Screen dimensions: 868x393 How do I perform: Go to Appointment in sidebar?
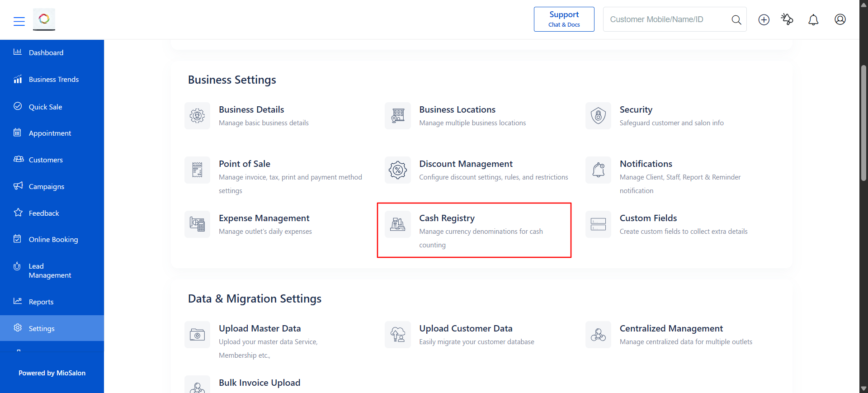pos(52,133)
